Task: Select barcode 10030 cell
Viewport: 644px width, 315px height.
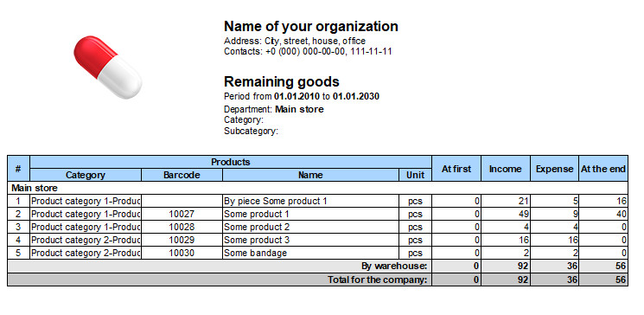Action: click(182, 253)
